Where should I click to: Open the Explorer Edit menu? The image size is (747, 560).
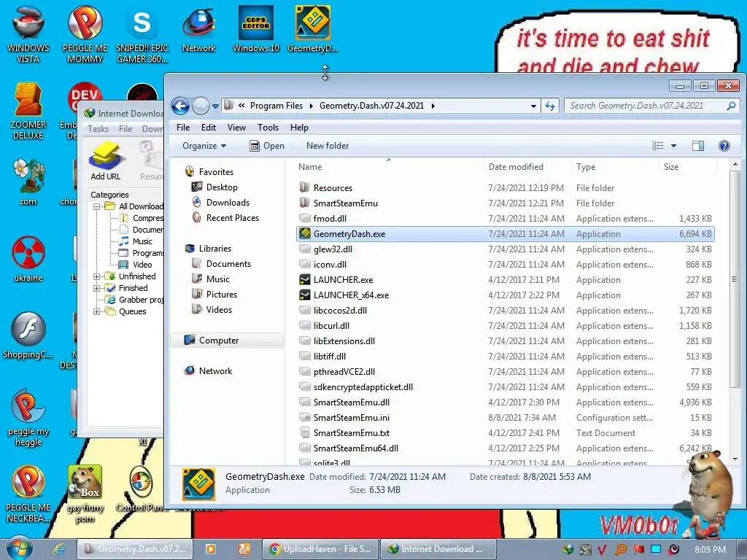[208, 128]
